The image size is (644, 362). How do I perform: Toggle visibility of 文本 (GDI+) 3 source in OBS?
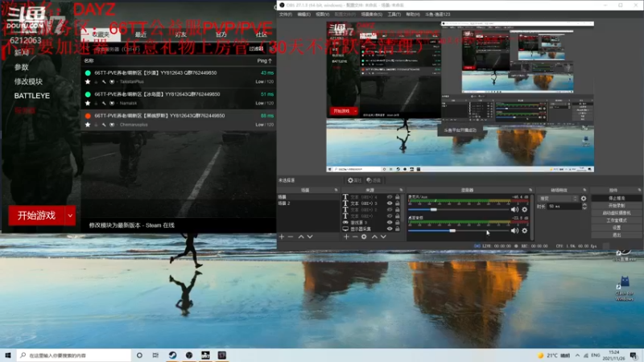coord(390,204)
